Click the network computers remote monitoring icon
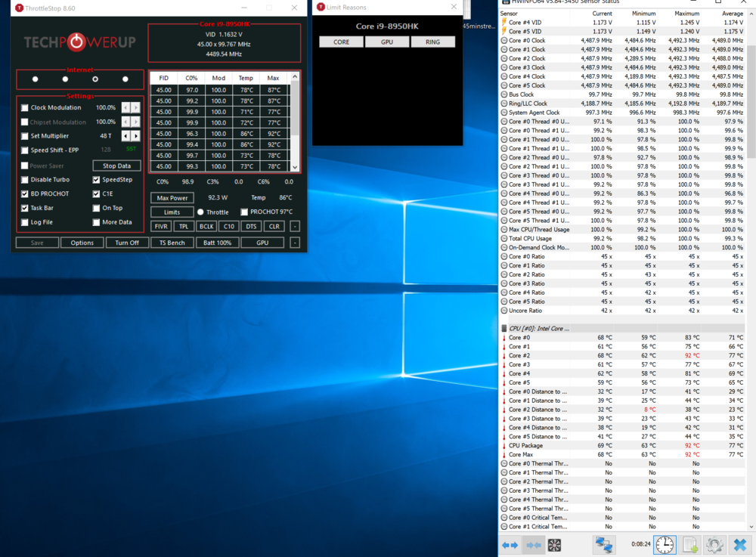The image size is (756, 557). pyautogui.click(x=603, y=544)
